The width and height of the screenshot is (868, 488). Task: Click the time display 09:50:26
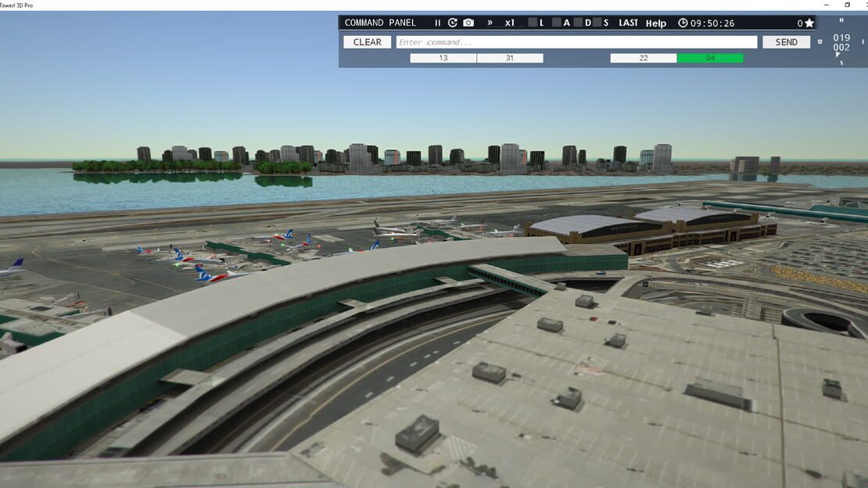[x=712, y=23]
